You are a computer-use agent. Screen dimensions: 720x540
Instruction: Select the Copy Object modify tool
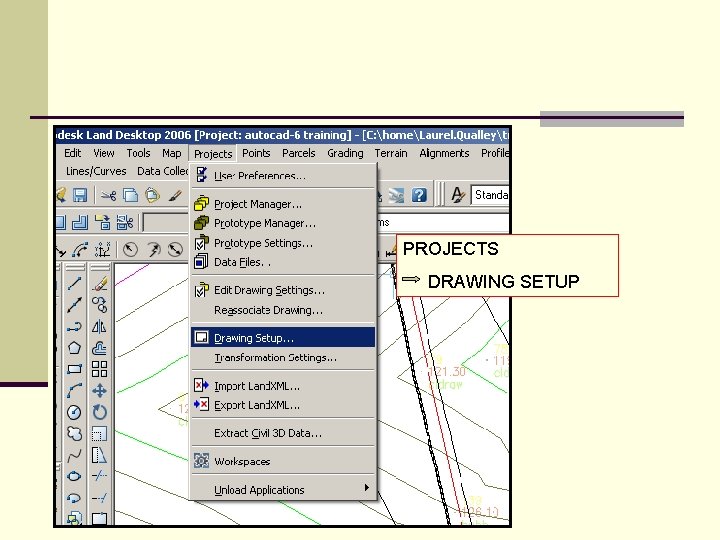pyautogui.click(x=100, y=305)
